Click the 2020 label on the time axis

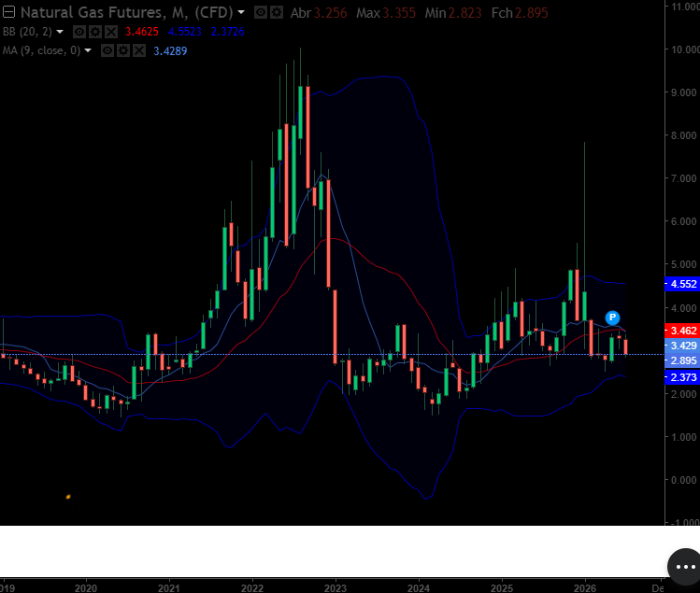click(x=86, y=588)
